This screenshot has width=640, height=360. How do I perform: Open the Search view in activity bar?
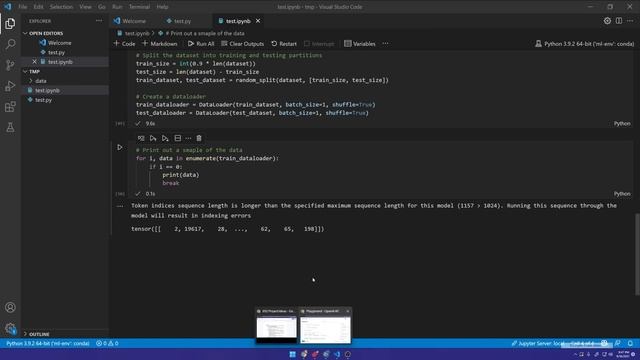10,44
